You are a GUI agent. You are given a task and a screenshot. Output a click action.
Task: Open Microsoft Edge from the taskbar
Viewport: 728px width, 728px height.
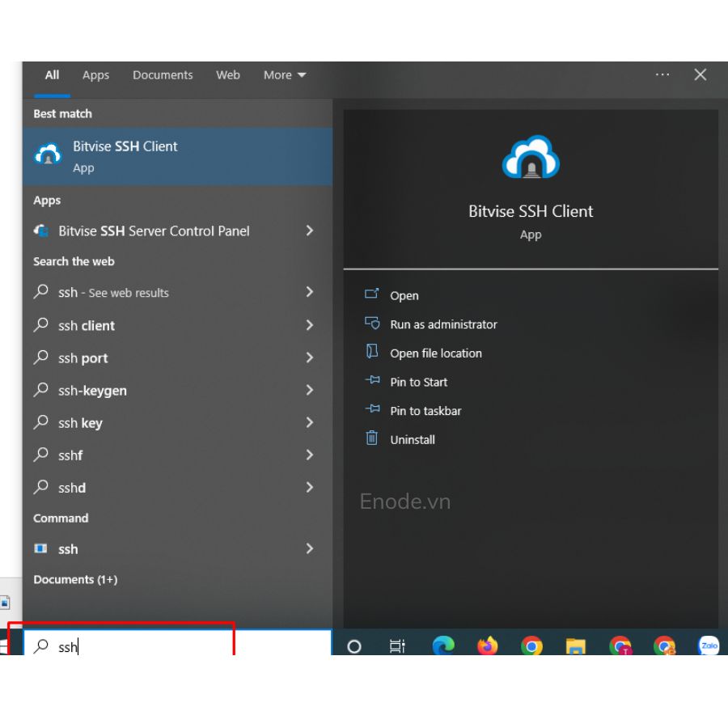[x=443, y=645]
